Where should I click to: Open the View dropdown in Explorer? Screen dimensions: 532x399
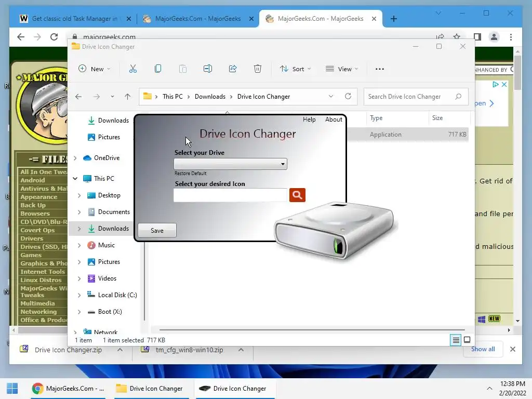pyautogui.click(x=342, y=69)
